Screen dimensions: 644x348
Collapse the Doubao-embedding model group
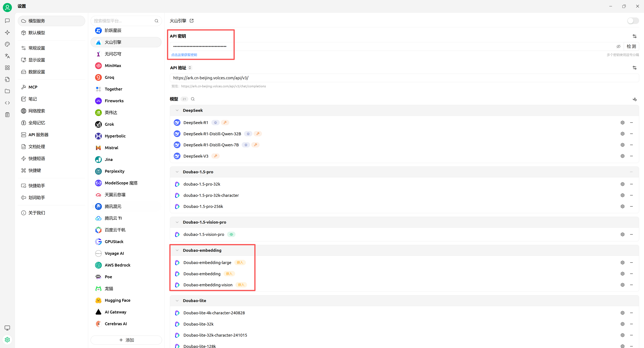pos(177,250)
